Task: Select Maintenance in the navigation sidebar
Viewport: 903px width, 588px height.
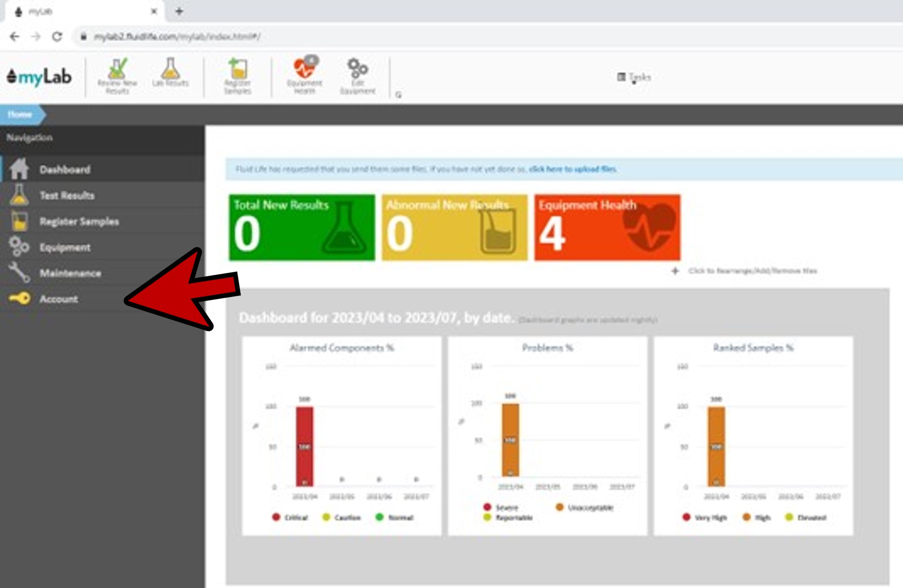Action: 70,273
